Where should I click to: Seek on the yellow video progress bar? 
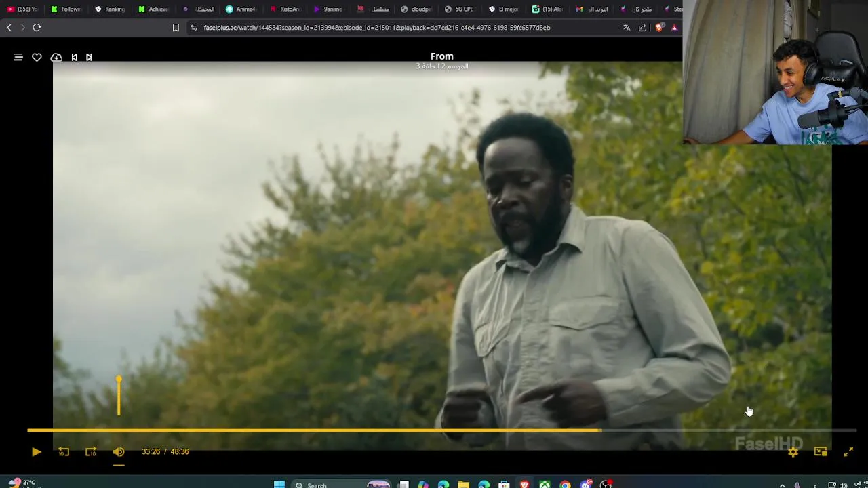point(441,430)
